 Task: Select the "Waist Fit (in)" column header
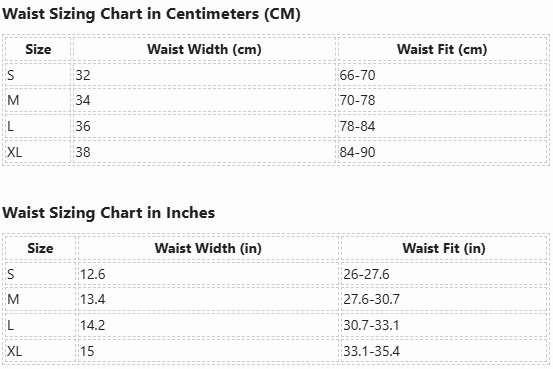point(444,248)
